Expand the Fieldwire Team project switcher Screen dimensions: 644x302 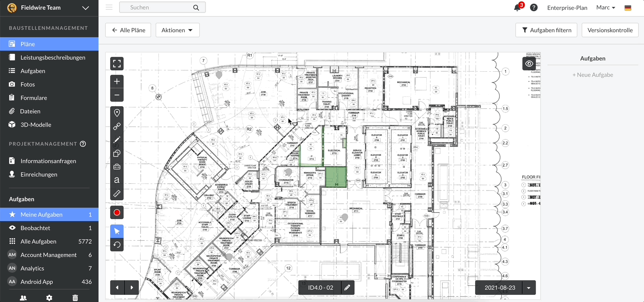click(x=86, y=8)
